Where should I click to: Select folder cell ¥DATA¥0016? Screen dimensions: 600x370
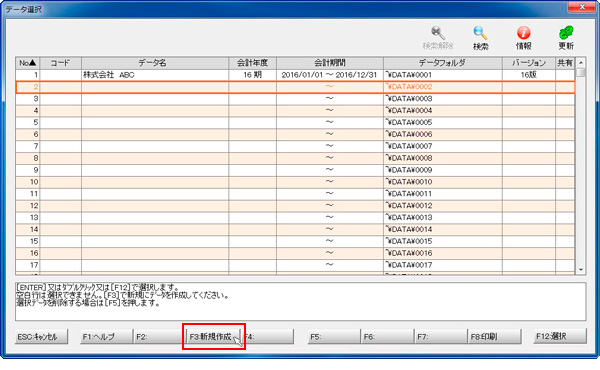[x=443, y=253]
